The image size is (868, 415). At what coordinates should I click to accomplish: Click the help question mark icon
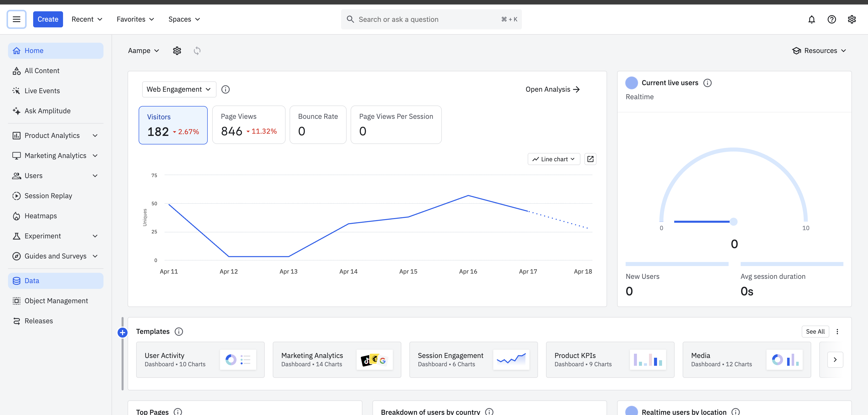tap(831, 19)
